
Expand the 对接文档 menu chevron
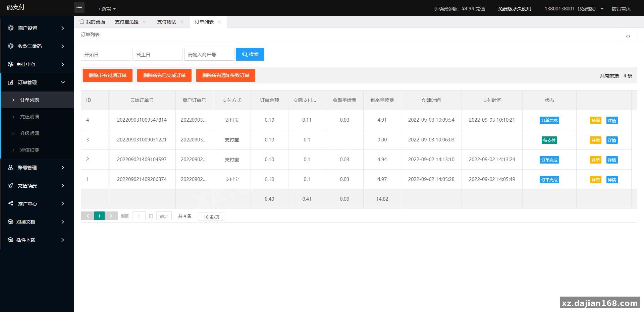[x=63, y=222]
